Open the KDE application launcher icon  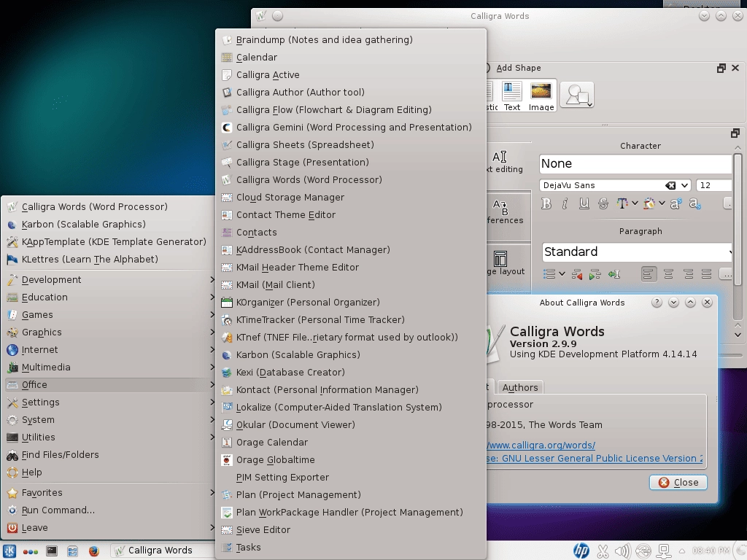10,551
